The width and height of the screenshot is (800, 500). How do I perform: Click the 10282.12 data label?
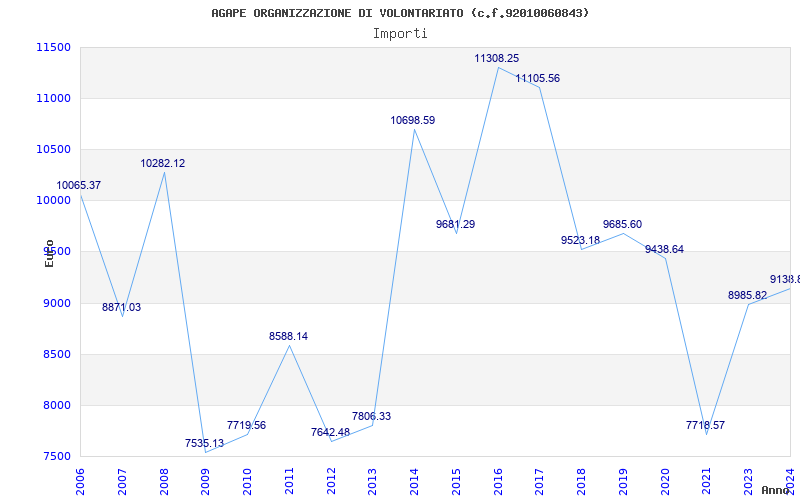coord(163,163)
